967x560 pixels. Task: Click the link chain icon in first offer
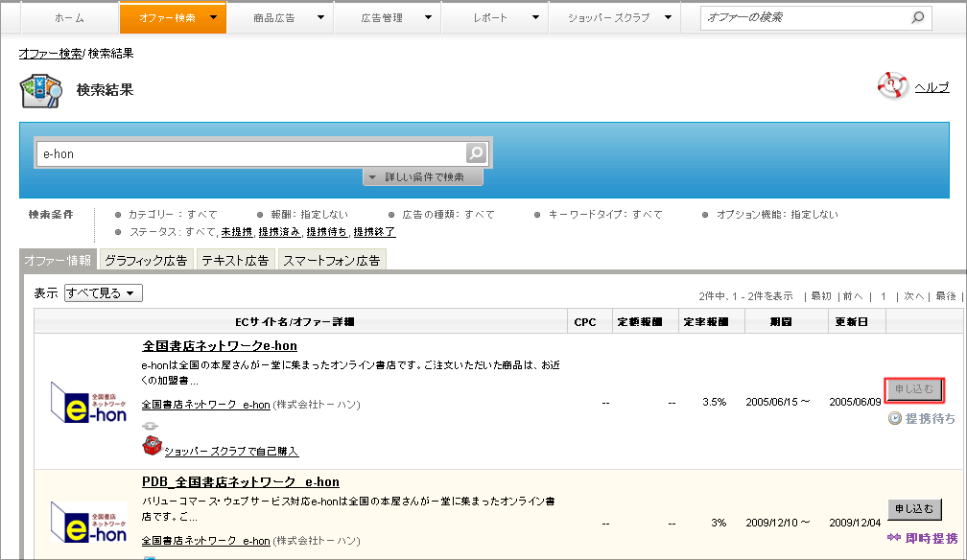[150, 426]
